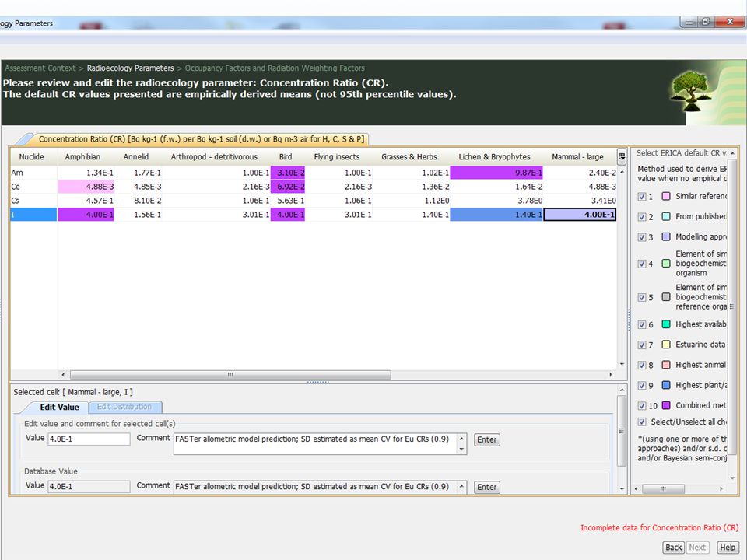Click Lichen & Bryophytes column header

pos(495,156)
